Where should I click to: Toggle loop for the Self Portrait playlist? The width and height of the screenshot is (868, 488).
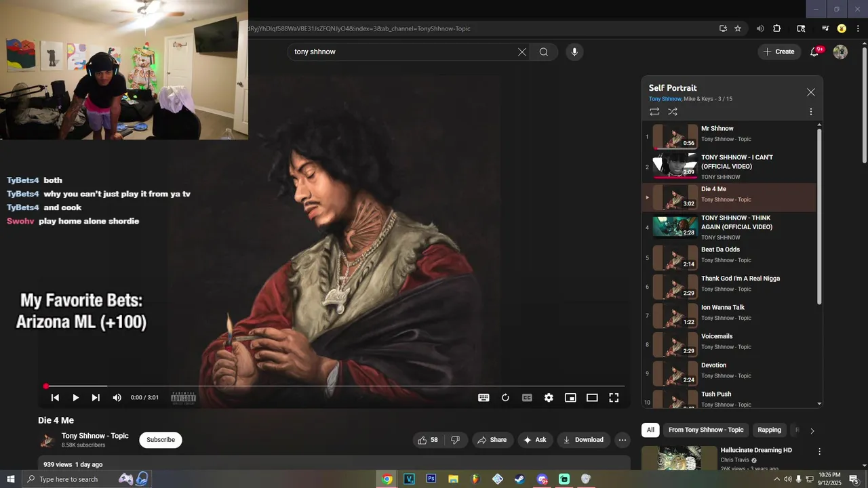[x=654, y=112]
